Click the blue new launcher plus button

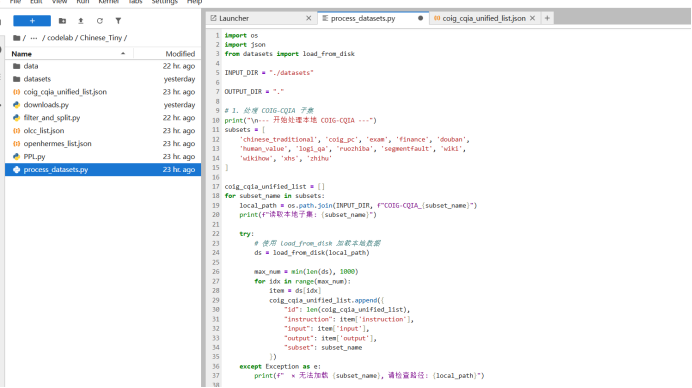(32, 21)
